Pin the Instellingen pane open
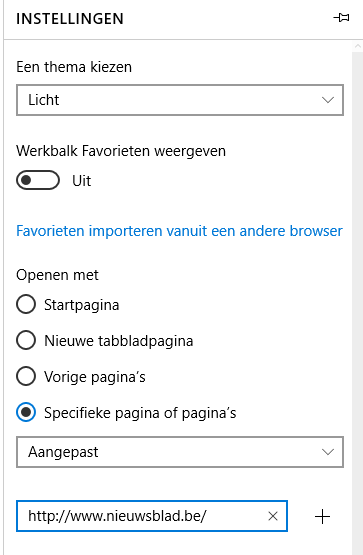363x555 pixels. coord(341,18)
